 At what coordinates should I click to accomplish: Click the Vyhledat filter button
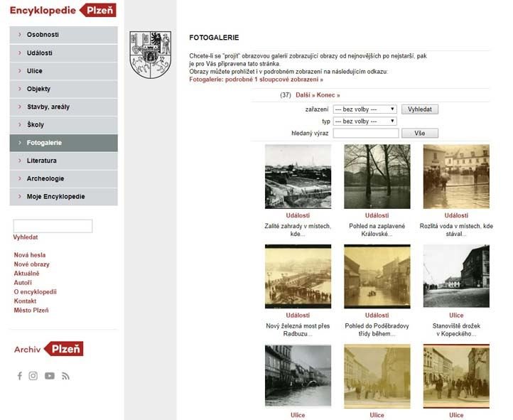(420, 109)
